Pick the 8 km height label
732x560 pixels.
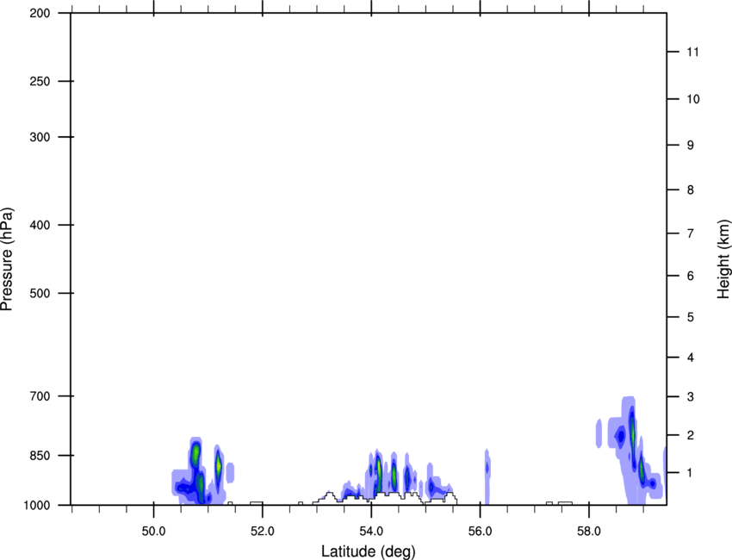click(691, 190)
